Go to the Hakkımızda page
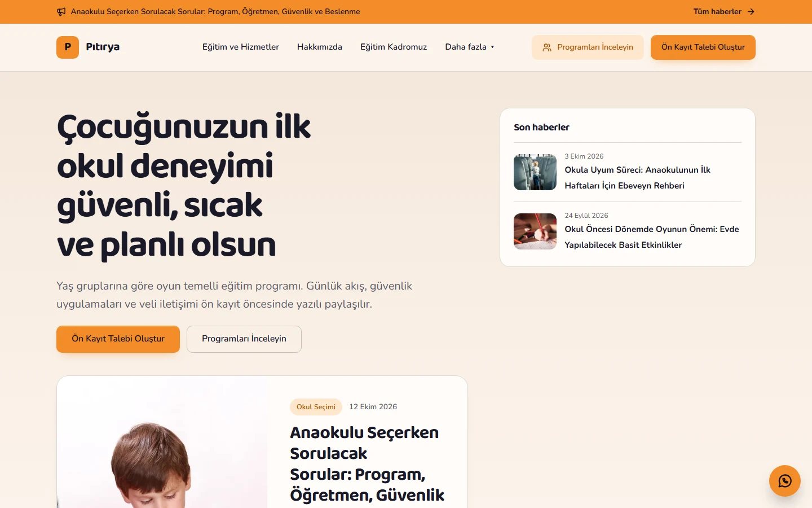The image size is (812, 508). click(320, 47)
